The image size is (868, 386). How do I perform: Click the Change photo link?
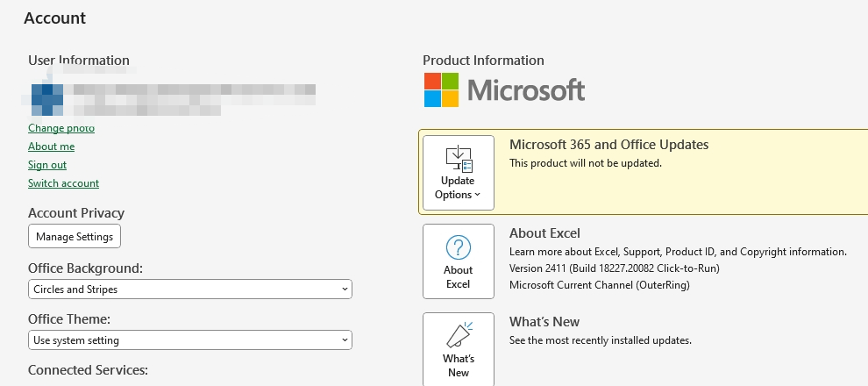pyautogui.click(x=61, y=128)
